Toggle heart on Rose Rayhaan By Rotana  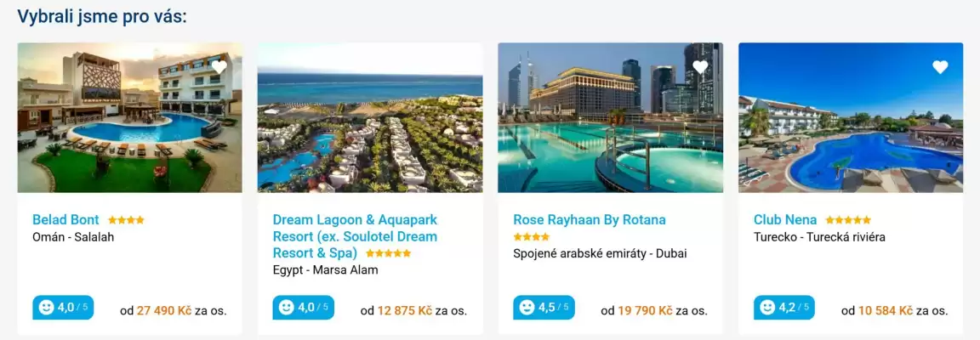pos(700,67)
